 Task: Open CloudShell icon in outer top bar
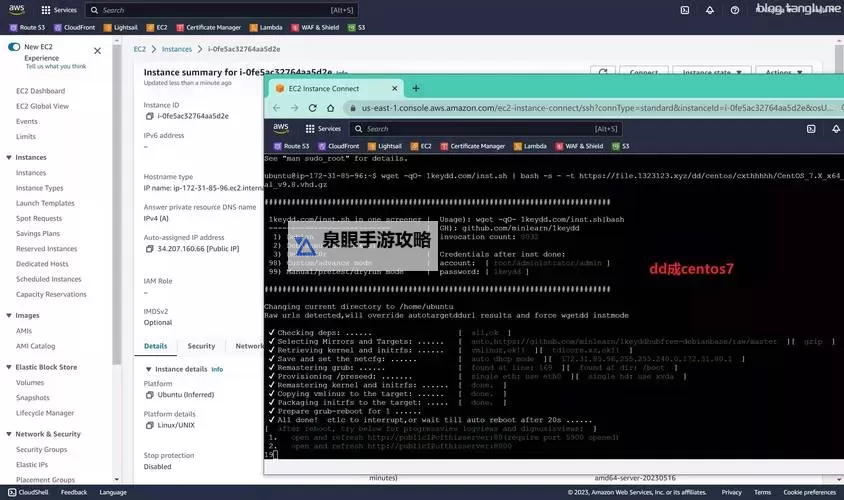coord(685,10)
